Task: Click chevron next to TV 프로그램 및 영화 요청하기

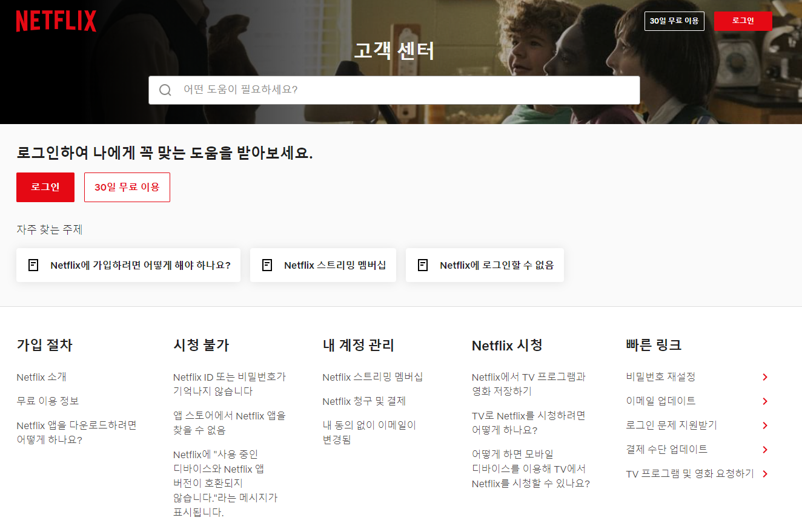Action: 765,474
